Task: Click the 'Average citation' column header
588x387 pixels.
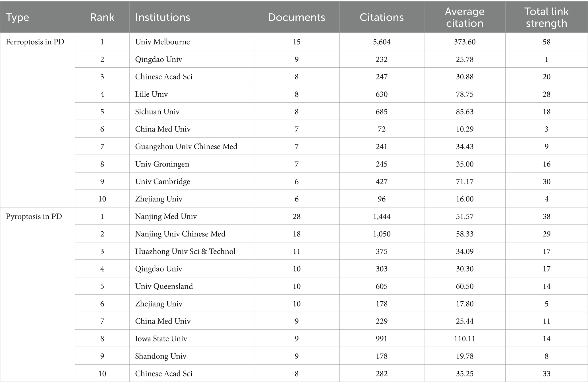Action: [465, 17]
